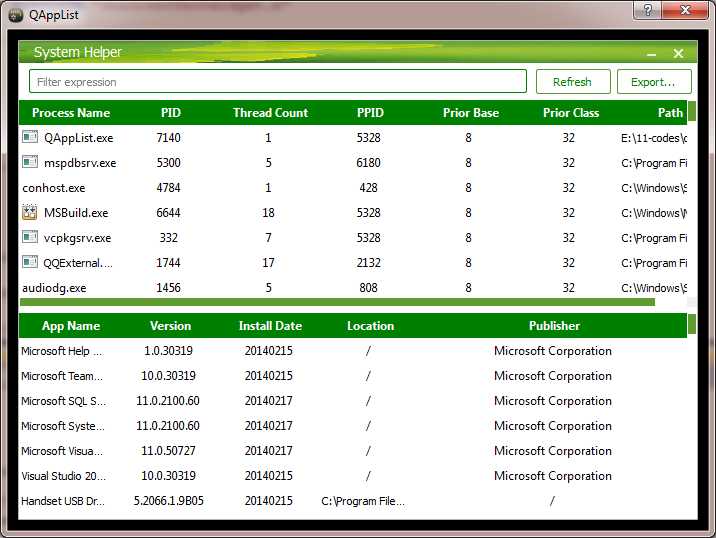The width and height of the screenshot is (716, 538).
Task: Click PPID value 808
Action: click(x=369, y=288)
